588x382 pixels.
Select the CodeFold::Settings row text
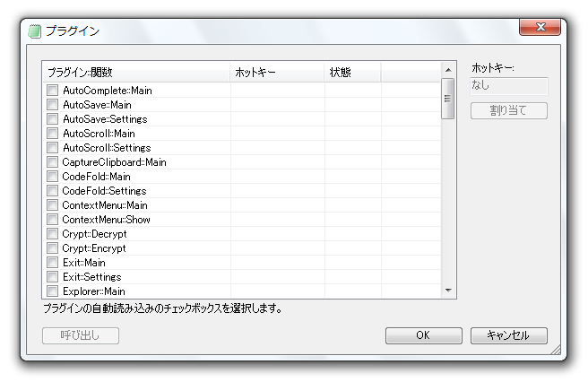point(104,191)
